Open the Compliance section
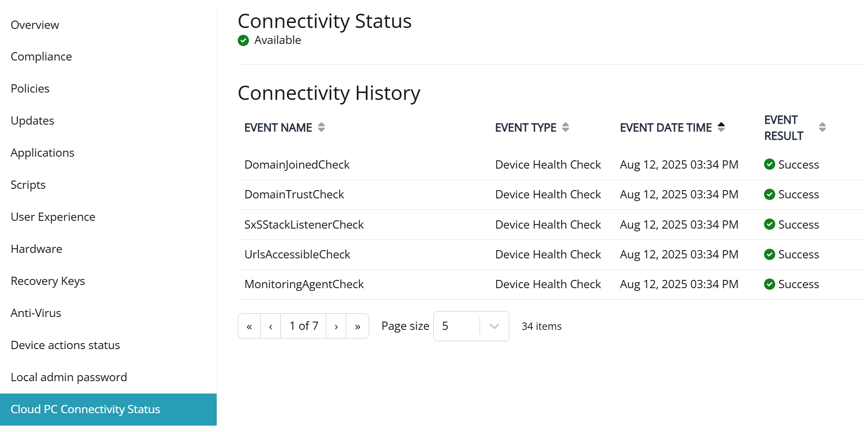 coord(41,57)
